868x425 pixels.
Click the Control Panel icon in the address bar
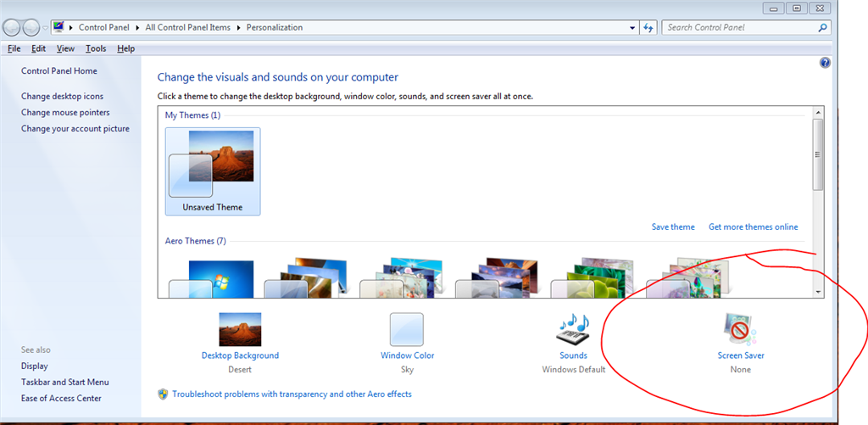(x=59, y=27)
